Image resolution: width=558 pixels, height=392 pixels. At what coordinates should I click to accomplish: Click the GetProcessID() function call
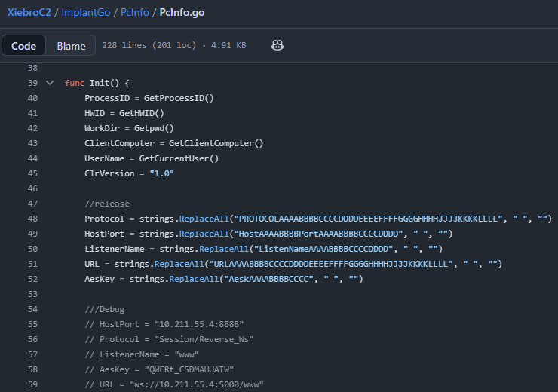coord(179,98)
